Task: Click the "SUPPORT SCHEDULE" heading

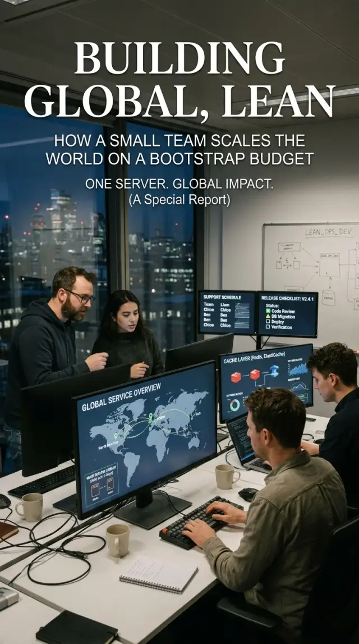Action: tap(222, 297)
